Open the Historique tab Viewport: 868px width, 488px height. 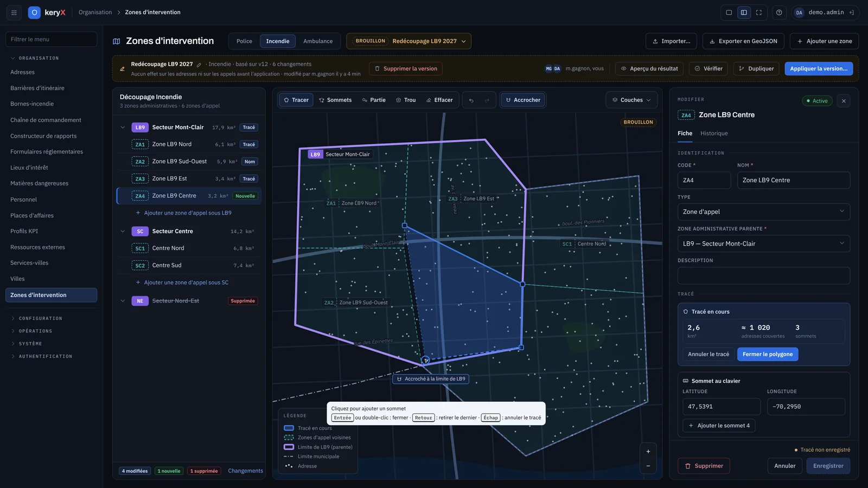(x=714, y=133)
